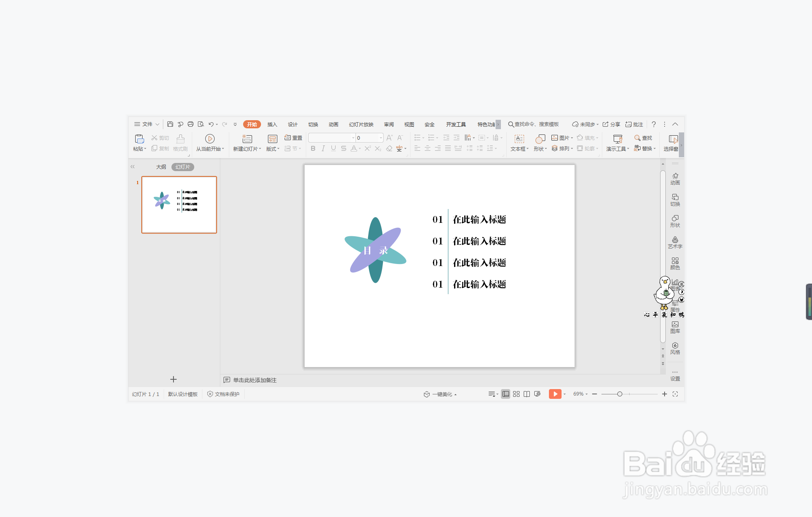This screenshot has height=517, width=812.
Task: Click the Save icon in quick toolbar
Action: [x=170, y=124]
